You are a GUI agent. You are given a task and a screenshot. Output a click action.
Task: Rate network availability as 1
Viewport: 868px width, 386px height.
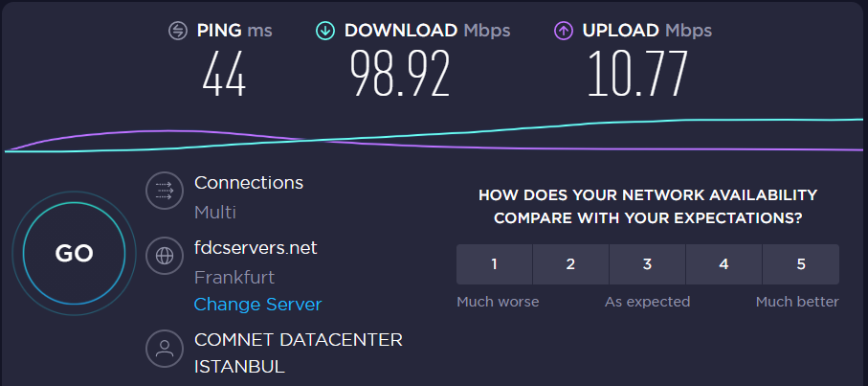(495, 264)
